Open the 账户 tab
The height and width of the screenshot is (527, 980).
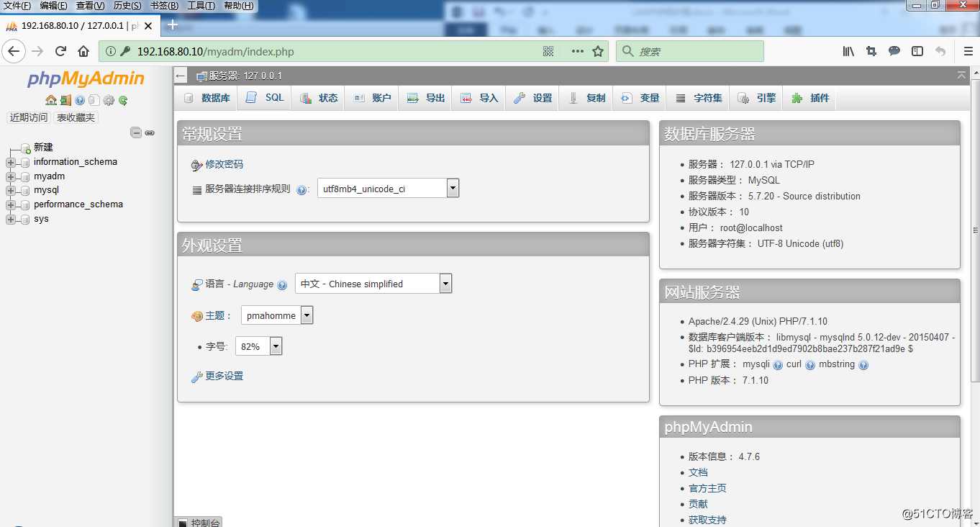click(373, 98)
